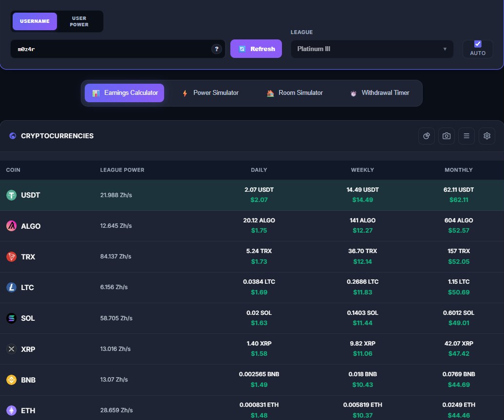
Task: Click the SOL coin icon
Action: pyautogui.click(x=12, y=318)
